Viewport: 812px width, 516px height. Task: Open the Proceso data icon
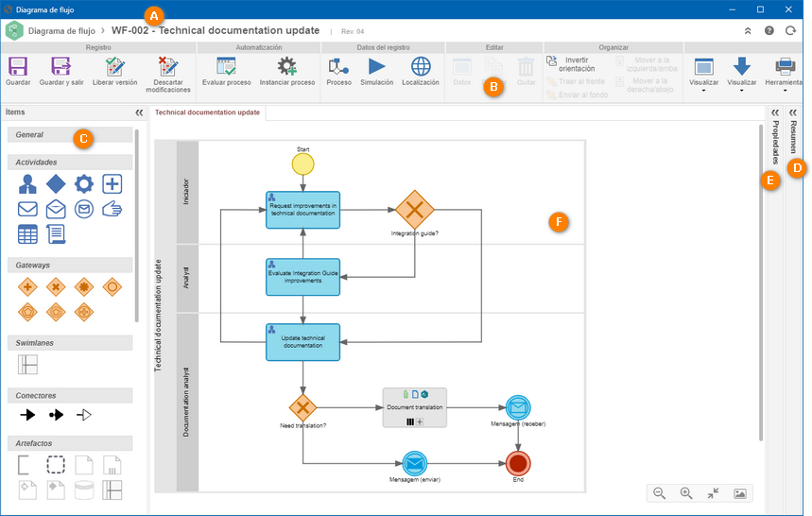point(338,67)
